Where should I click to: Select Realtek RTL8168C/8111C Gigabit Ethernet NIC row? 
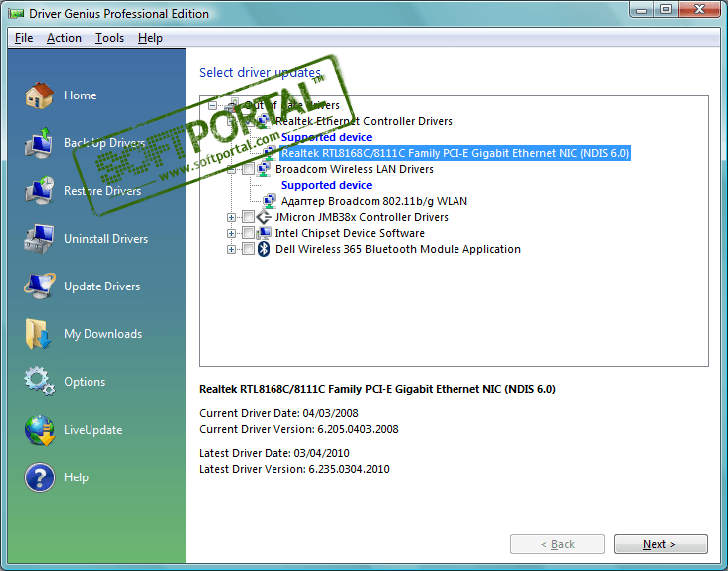[x=455, y=153]
